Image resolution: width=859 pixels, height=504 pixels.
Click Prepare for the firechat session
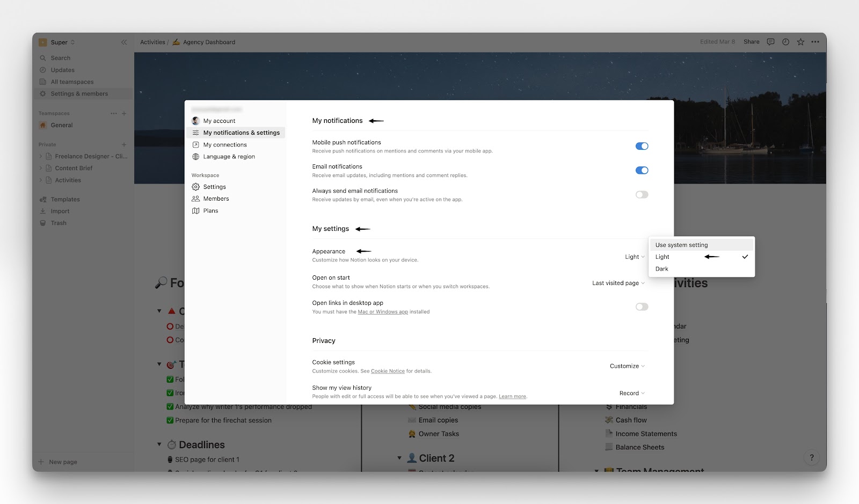pos(223,420)
